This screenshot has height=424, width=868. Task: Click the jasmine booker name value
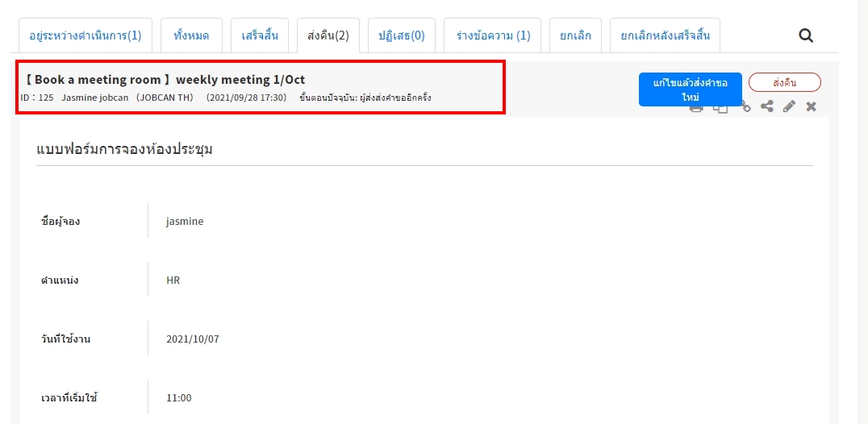coord(185,221)
